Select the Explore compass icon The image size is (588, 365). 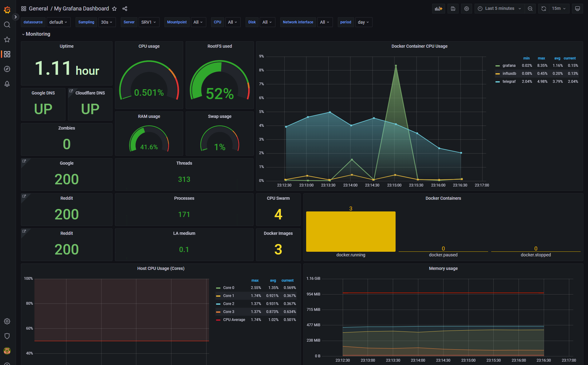(x=7, y=69)
